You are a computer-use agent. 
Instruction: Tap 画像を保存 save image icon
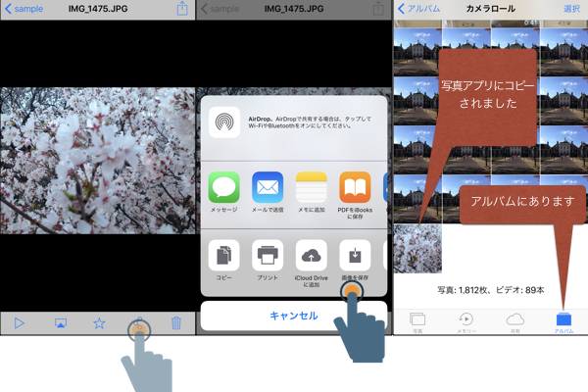coord(355,255)
